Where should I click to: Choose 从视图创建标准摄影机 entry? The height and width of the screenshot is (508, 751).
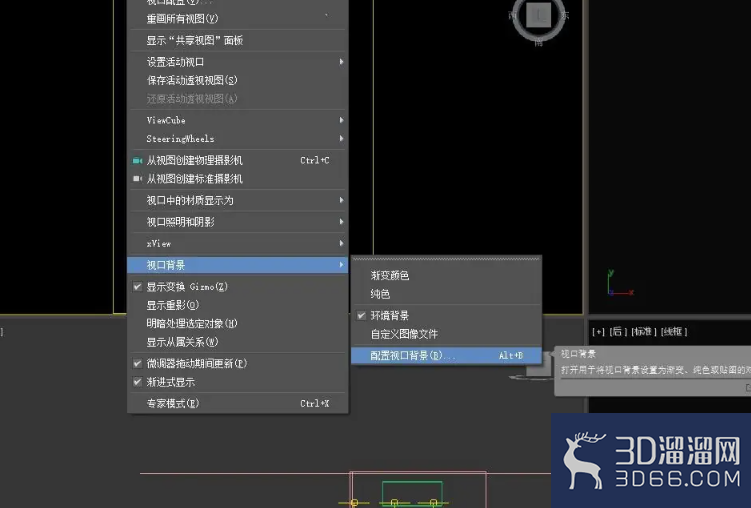238,179
